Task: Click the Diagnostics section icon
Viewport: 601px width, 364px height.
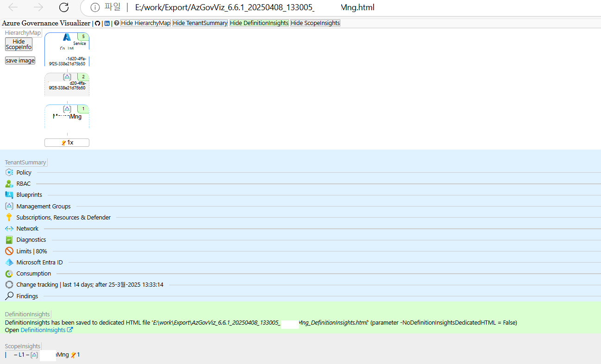Action: 9,240
